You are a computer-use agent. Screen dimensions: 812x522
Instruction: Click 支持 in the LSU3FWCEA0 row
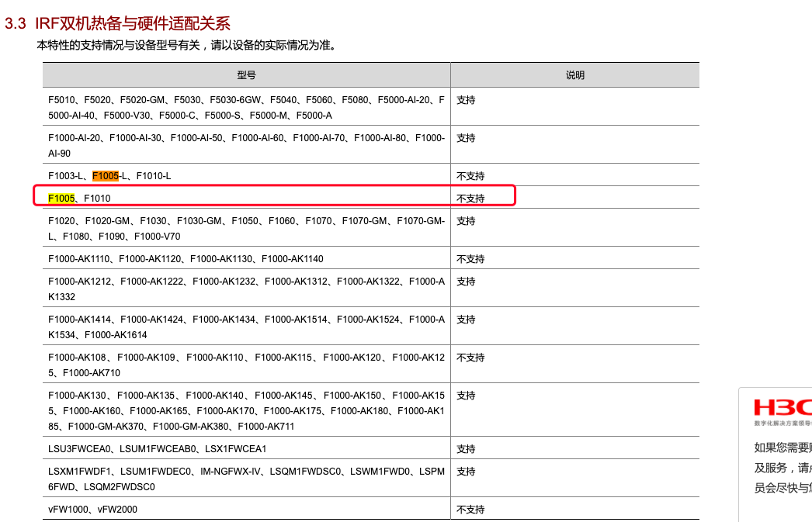point(466,449)
